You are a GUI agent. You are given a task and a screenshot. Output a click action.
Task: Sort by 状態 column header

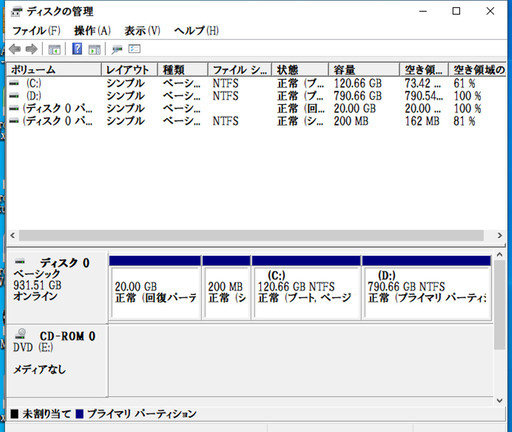300,70
